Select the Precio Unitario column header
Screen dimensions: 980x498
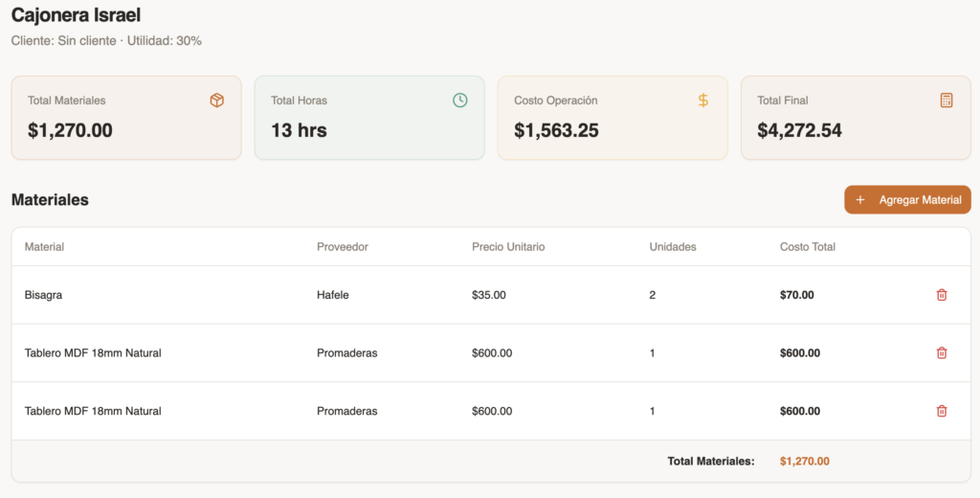click(x=508, y=247)
